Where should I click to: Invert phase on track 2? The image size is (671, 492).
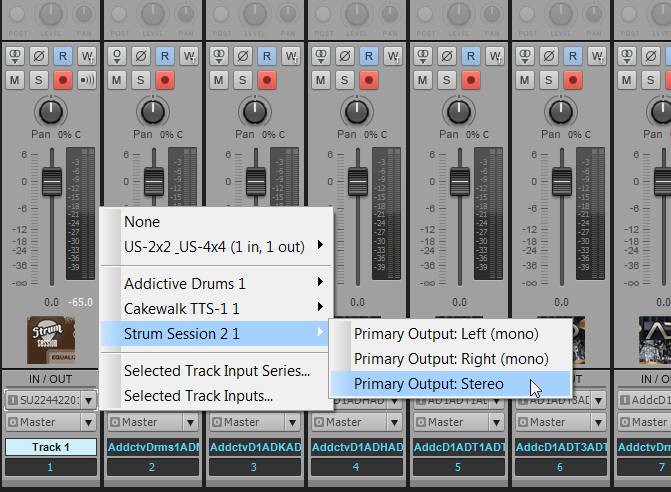(x=141, y=56)
